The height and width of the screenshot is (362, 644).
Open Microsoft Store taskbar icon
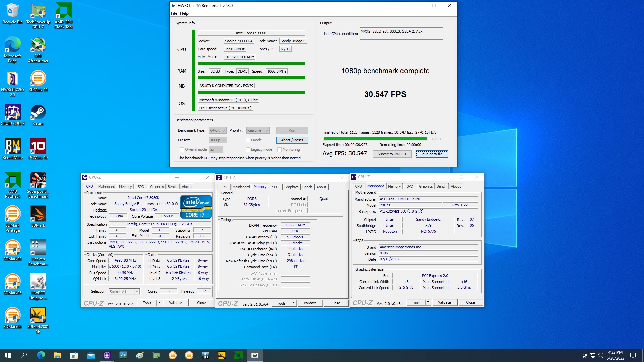point(74,355)
